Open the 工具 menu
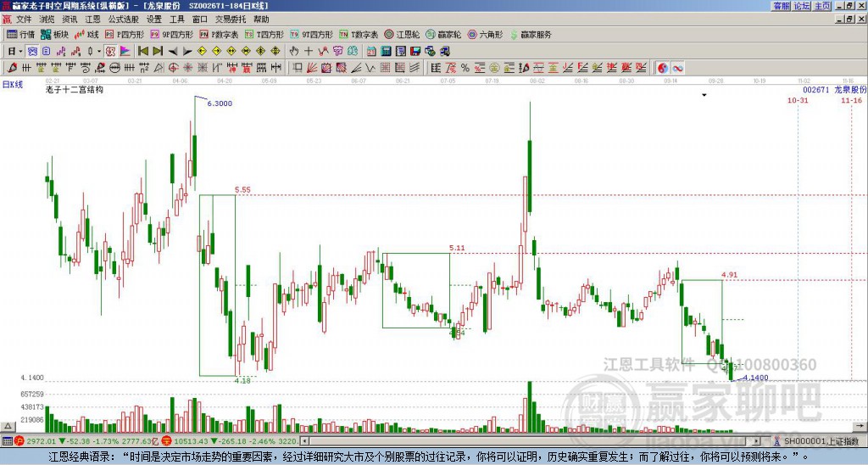This screenshot has height=465, width=868. pyautogui.click(x=176, y=20)
